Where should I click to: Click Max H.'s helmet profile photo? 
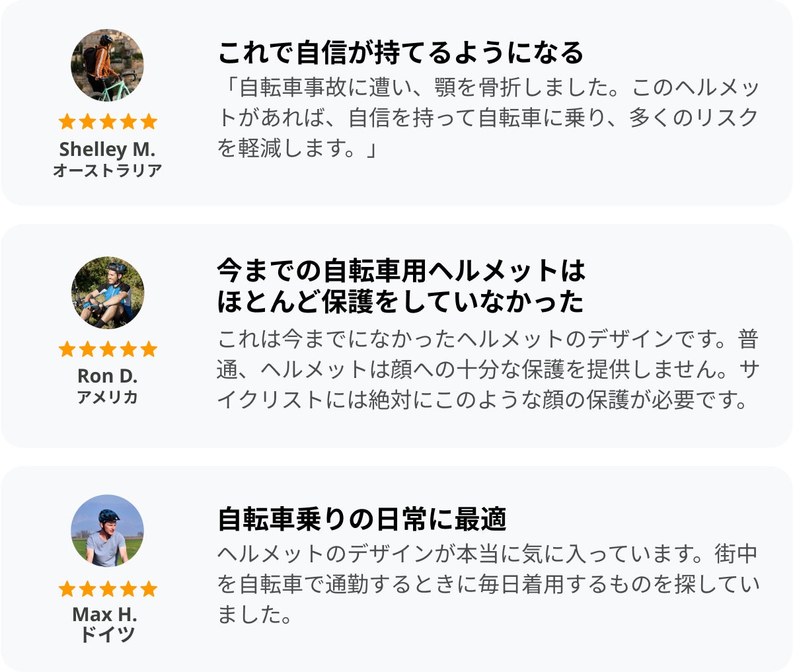pyautogui.click(x=107, y=531)
